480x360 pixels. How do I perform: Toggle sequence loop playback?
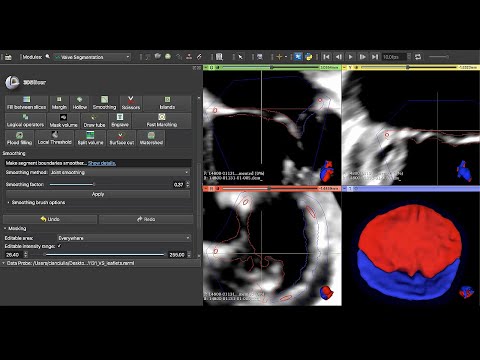tap(418, 57)
